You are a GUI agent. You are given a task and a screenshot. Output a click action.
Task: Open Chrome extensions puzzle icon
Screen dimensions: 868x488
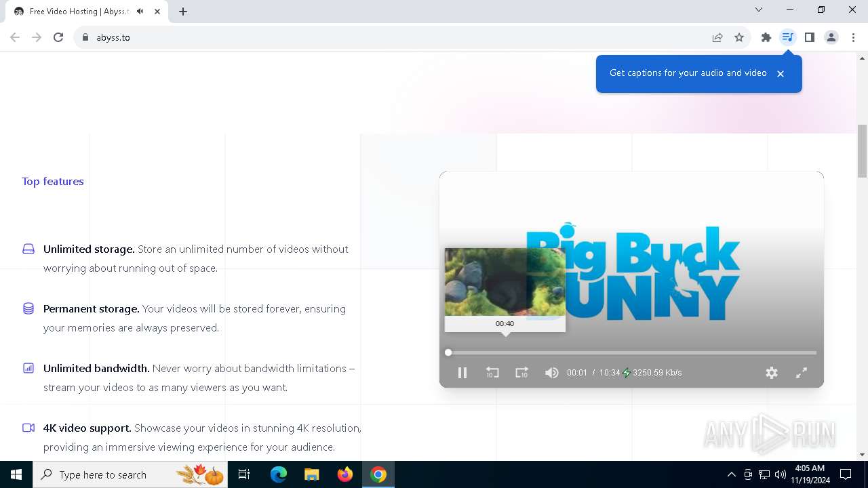coord(766,37)
